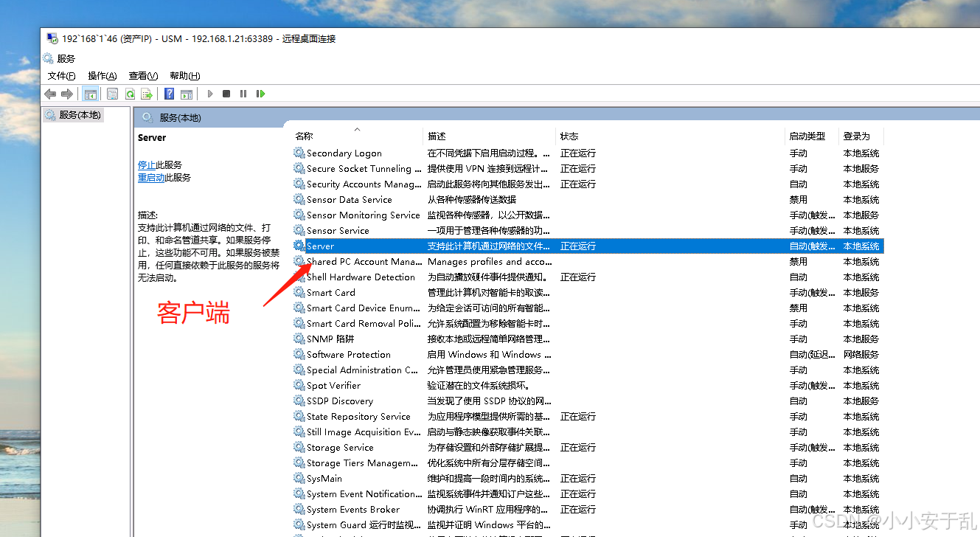Click the gear icon beside Storage Service
The height and width of the screenshot is (537, 980).
click(x=299, y=447)
